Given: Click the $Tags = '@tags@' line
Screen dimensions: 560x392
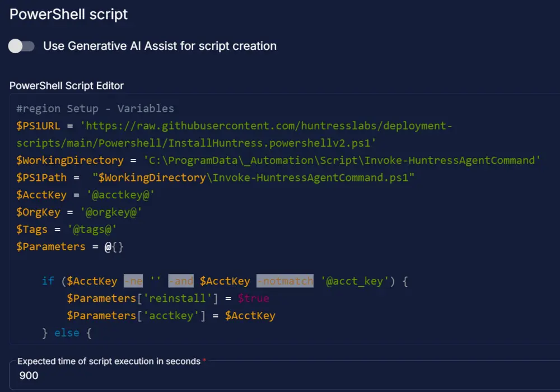Looking at the screenshot, I should click(x=67, y=229).
